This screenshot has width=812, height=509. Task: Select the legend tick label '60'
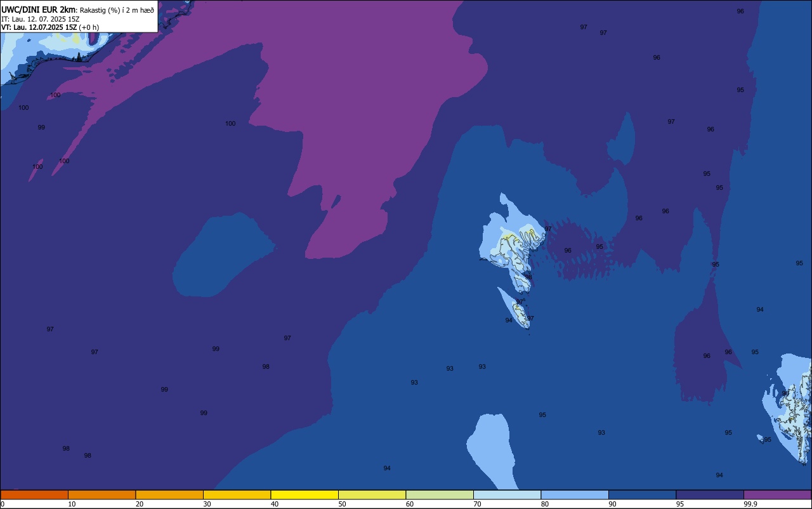pyautogui.click(x=410, y=504)
